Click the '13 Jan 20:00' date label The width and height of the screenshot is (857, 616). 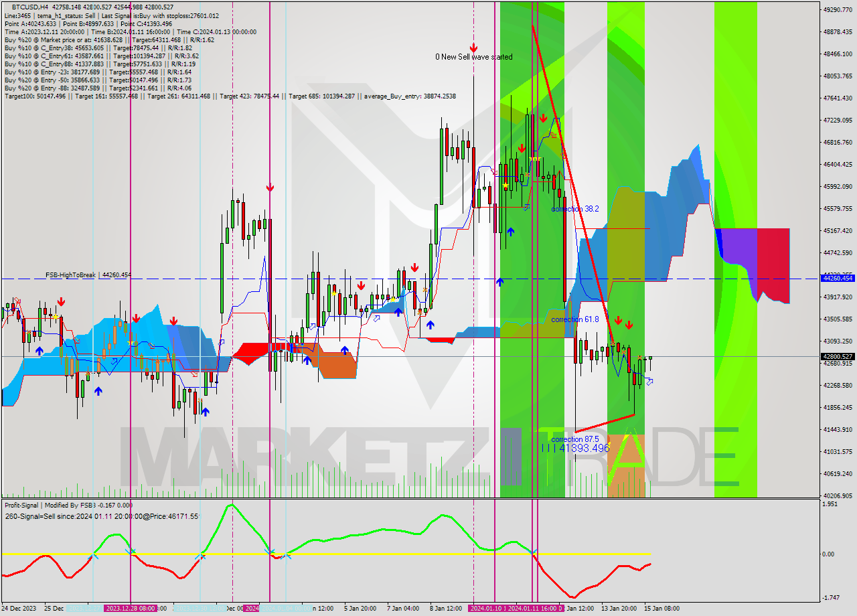[619, 609]
